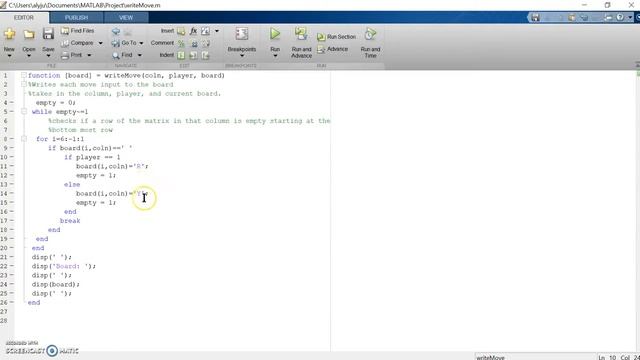Click the navigate Forward arrow icon
The height and width of the screenshot is (360, 640).
128,31
